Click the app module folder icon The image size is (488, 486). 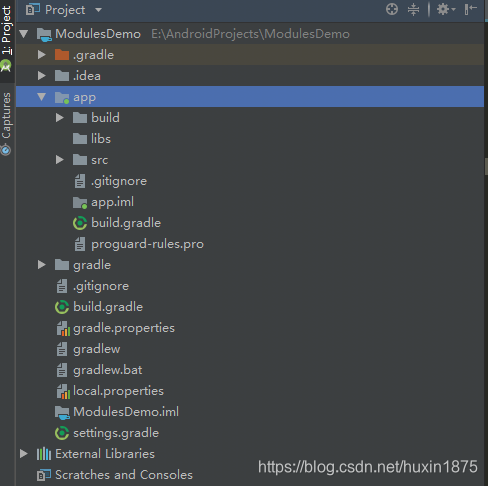pos(62,97)
